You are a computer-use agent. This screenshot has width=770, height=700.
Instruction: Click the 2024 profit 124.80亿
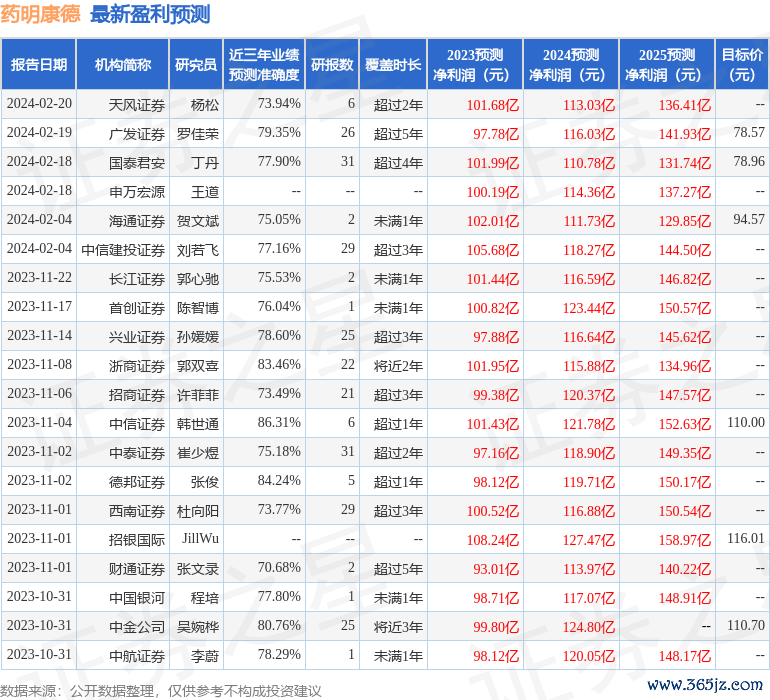589,627
